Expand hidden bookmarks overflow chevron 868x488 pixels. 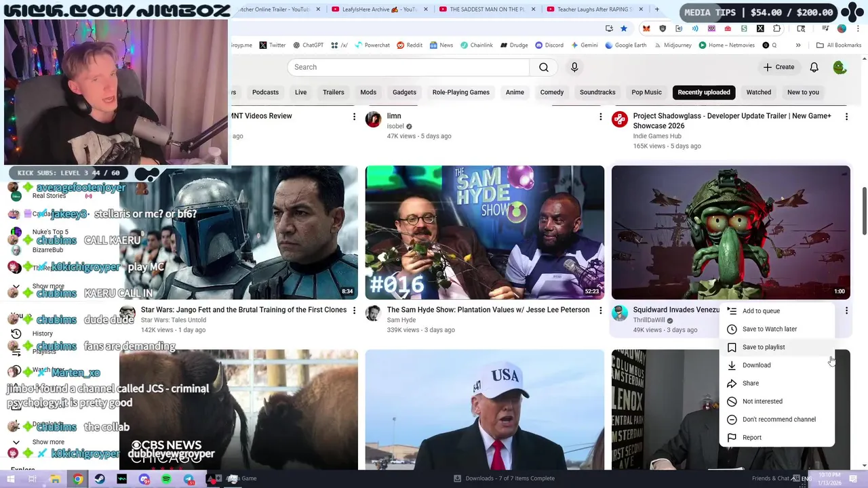tap(798, 45)
